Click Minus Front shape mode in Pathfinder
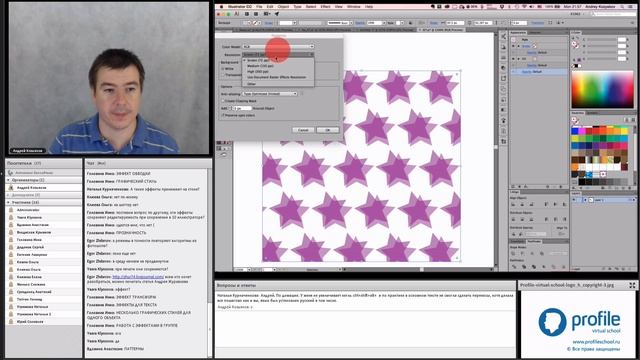Viewport: 640px width, 360px height. (522, 253)
